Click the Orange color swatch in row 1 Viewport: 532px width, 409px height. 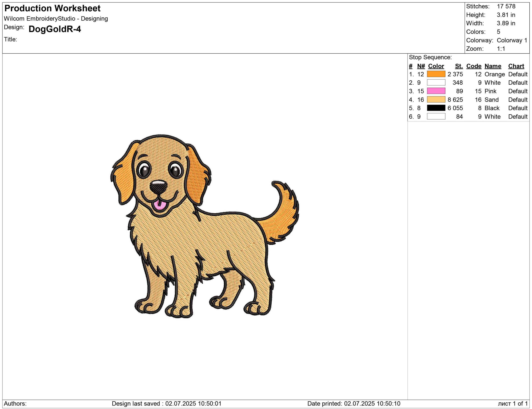(436, 74)
